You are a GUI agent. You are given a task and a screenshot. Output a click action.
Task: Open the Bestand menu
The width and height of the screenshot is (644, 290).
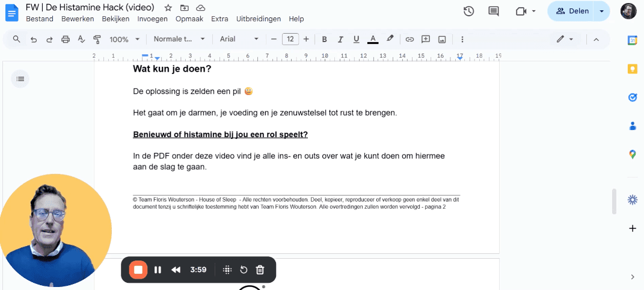coord(40,19)
